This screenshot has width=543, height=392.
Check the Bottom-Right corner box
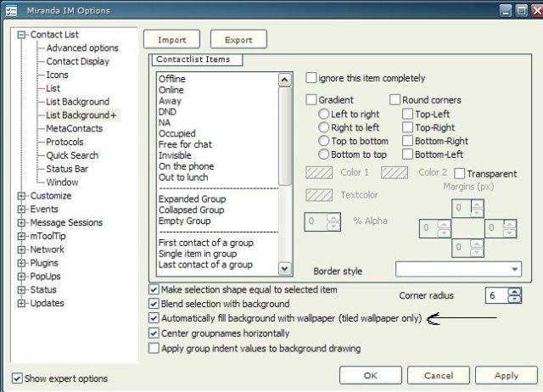click(407, 141)
